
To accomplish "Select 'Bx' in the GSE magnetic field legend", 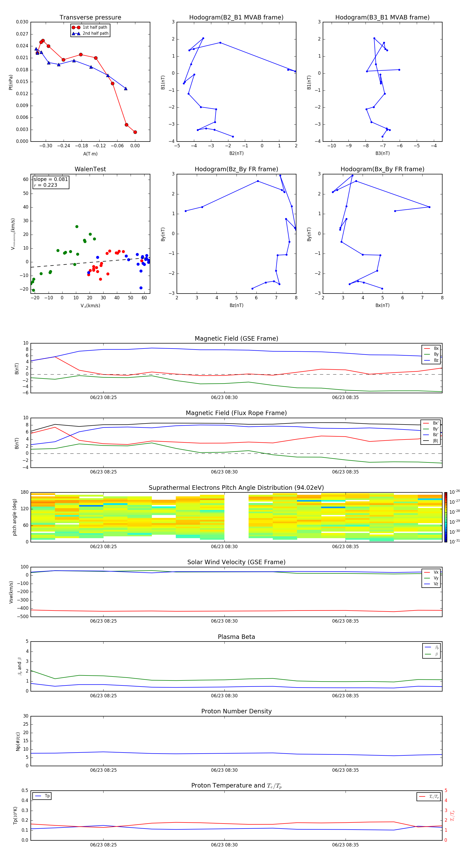I will coord(431,349).
